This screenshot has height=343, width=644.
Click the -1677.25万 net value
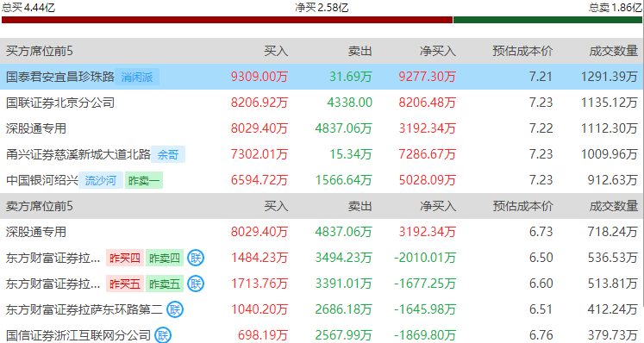(425, 284)
